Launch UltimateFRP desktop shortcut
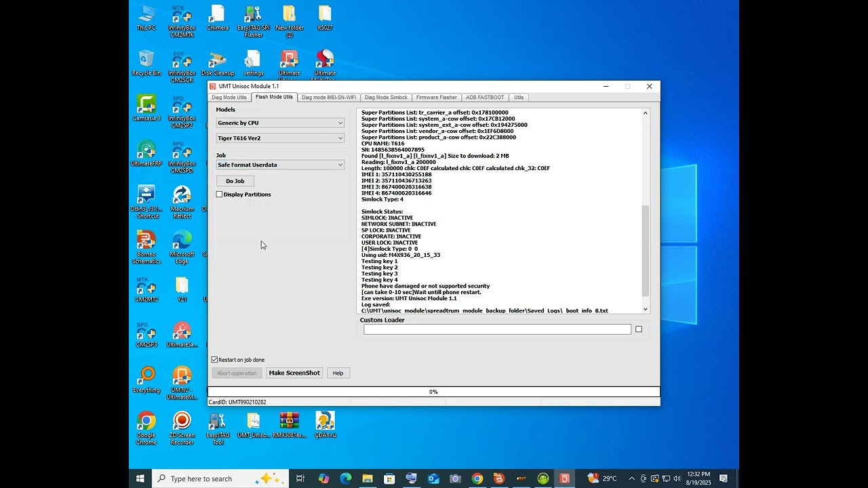Screen dimensions: 868x488 146,154
